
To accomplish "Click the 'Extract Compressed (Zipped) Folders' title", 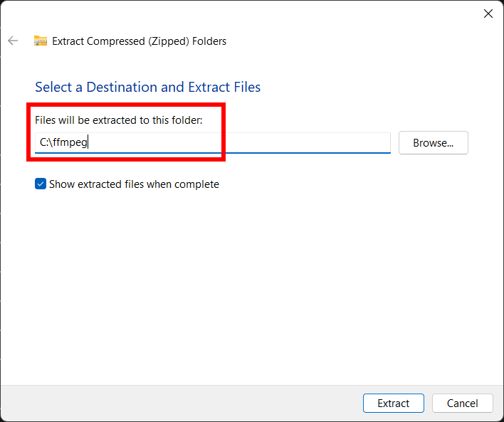I will [140, 41].
